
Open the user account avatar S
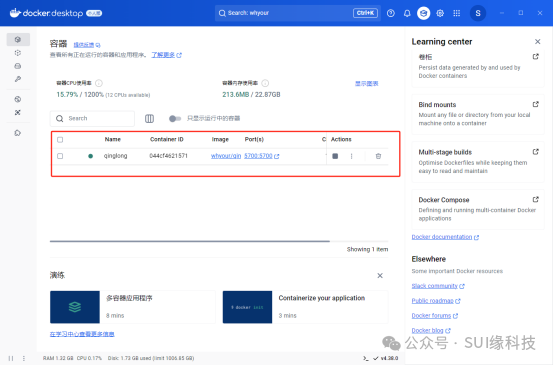pyautogui.click(x=478, y=13)
